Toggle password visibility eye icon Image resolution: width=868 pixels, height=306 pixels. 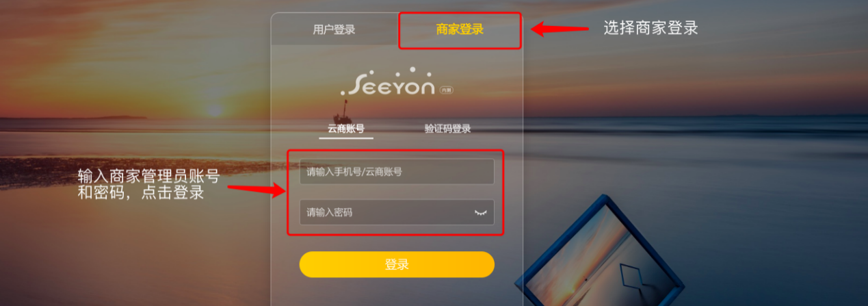click(481, 213)
